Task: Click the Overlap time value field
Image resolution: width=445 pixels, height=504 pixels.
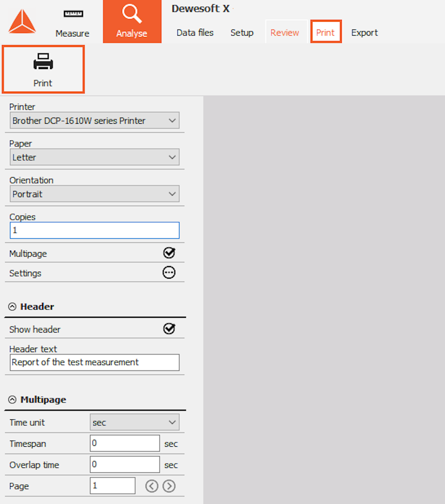Action: tap(125, 465)
